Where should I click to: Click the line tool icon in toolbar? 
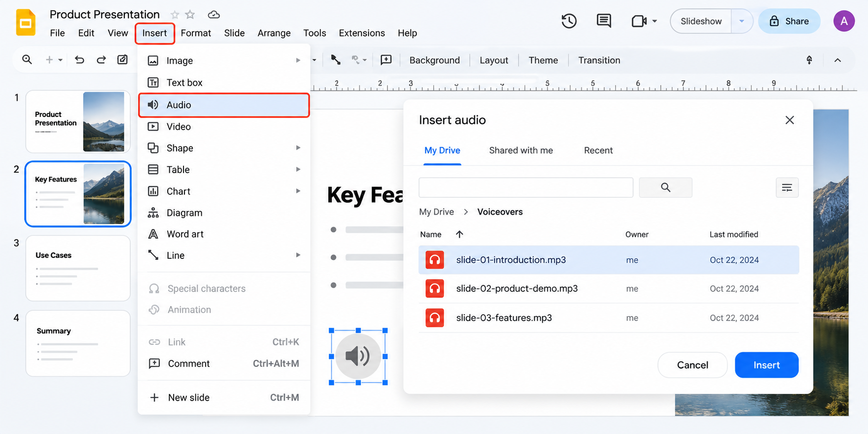tap(336, 60)
